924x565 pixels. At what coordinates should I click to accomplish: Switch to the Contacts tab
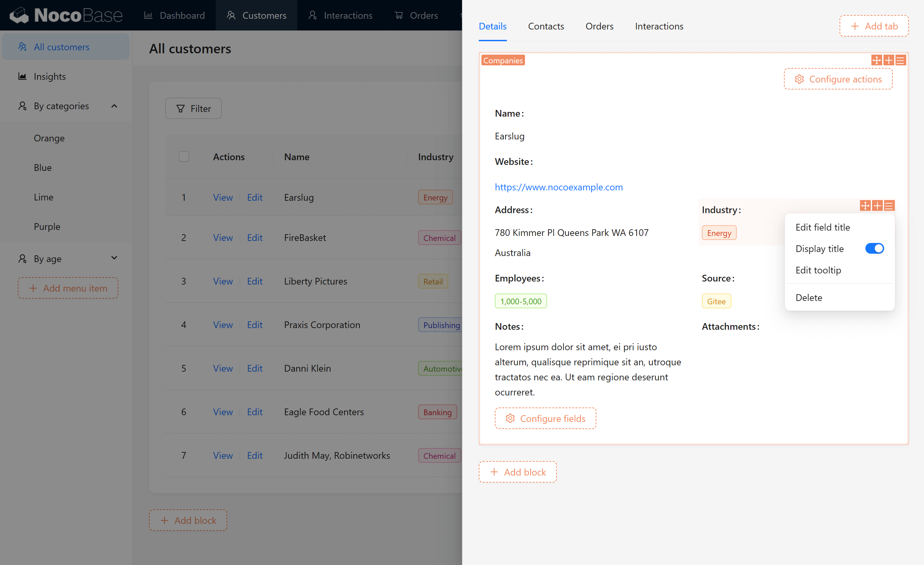(x=546, y=26)
